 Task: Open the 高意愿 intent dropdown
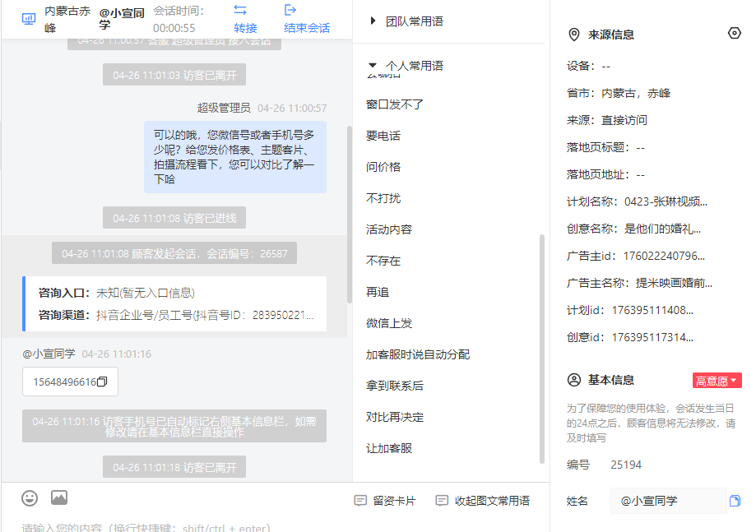[717, 381]
